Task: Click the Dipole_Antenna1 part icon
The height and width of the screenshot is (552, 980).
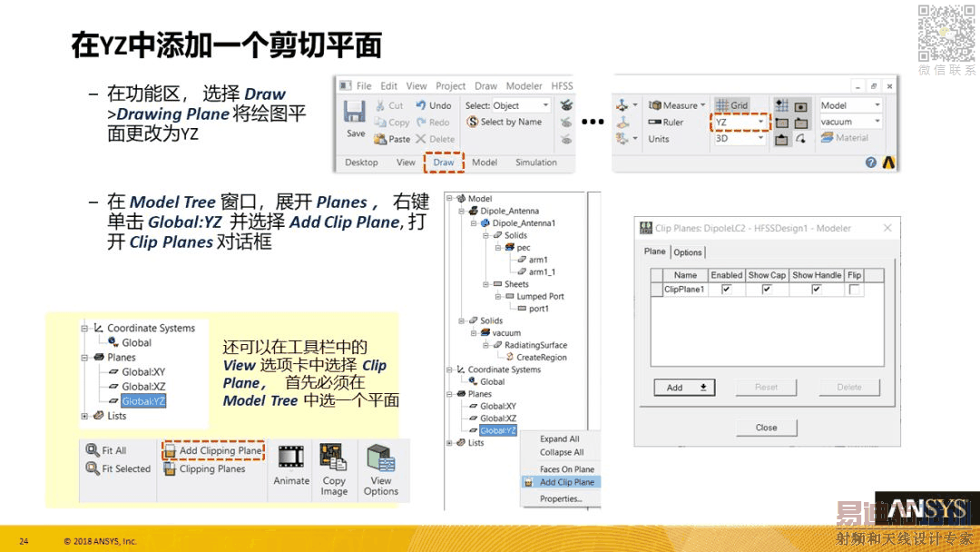Action: [485, 222]
